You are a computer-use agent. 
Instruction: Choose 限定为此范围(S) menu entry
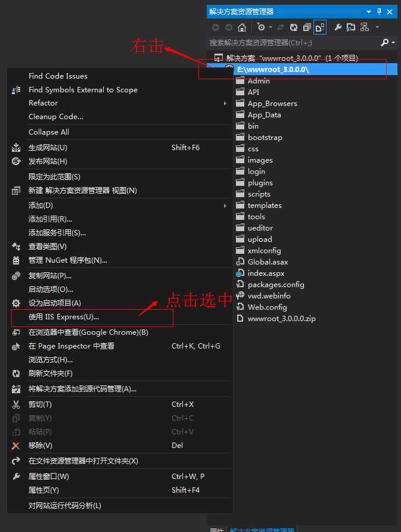(54, 177)
